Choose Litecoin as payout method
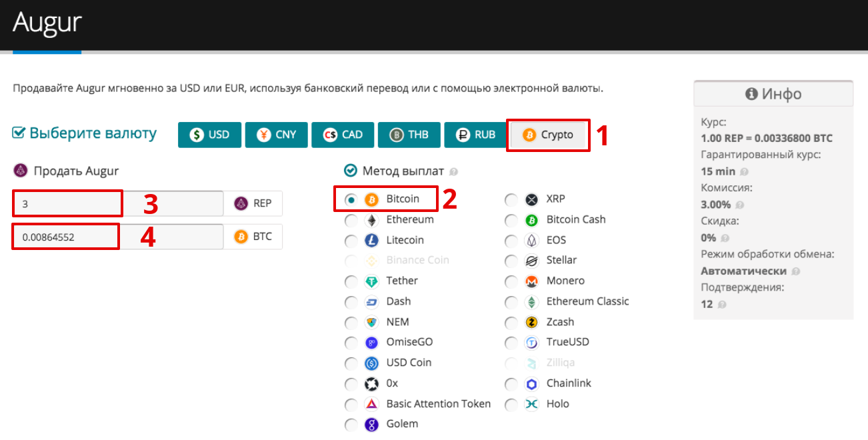868x440 pixels. [x=351, y=241]
